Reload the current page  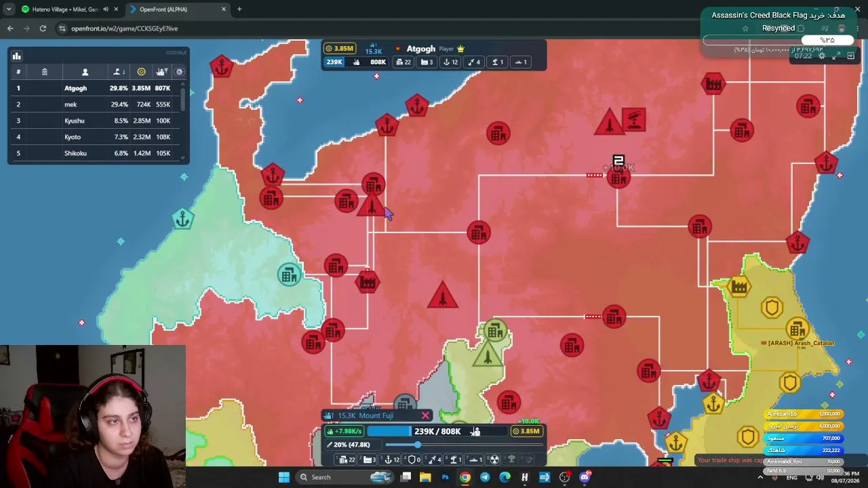pyautogui.click(x=43, y=28)
